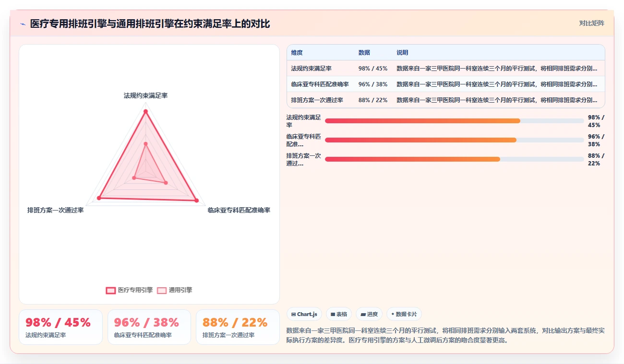Click table value 96% / 38%
Viewport: 624px width, 364px height.
pos(372,84)
